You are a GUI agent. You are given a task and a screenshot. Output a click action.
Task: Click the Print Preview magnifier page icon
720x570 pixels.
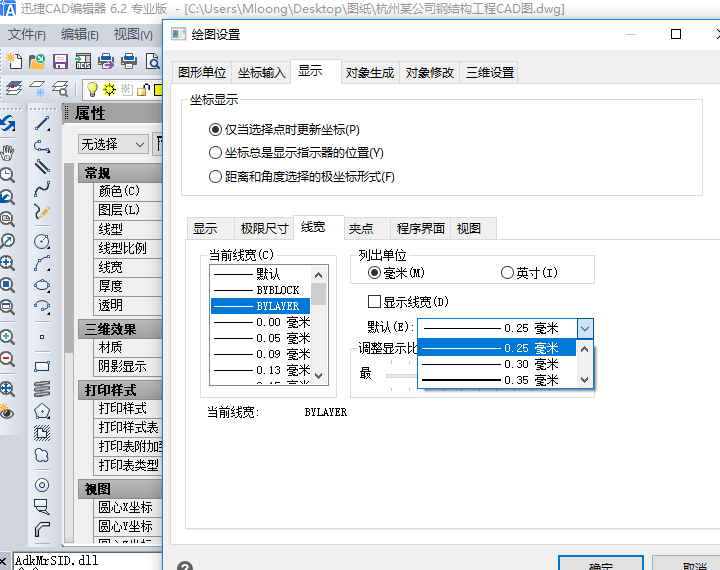[x=152, y=61]
